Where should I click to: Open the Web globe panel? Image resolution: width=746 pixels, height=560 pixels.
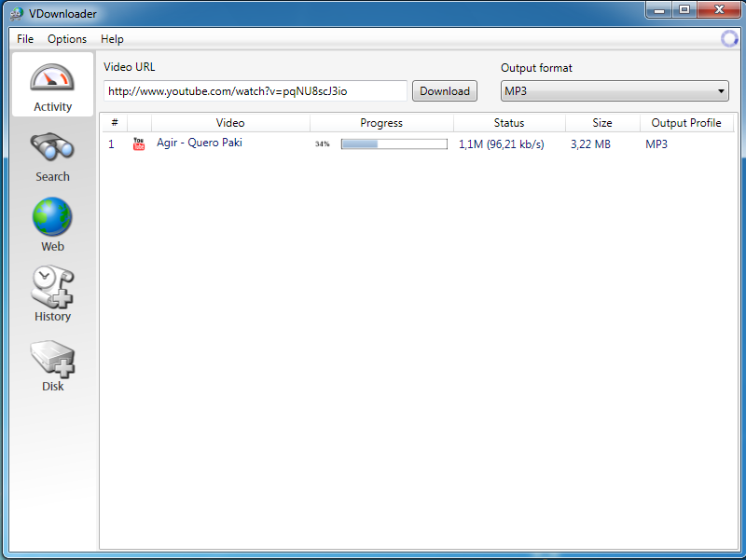(x=52, y=225)
